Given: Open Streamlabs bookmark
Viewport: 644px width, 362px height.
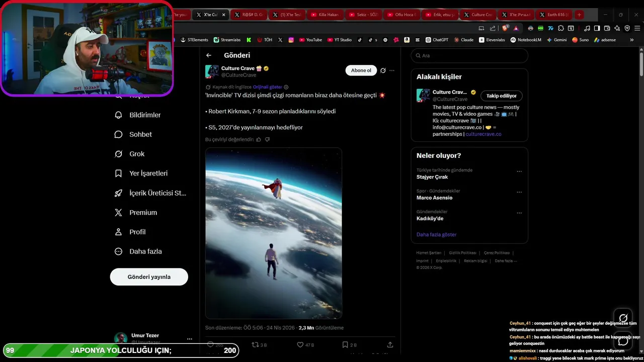Looking at the screenshot, I should click(x=227, y=40).
